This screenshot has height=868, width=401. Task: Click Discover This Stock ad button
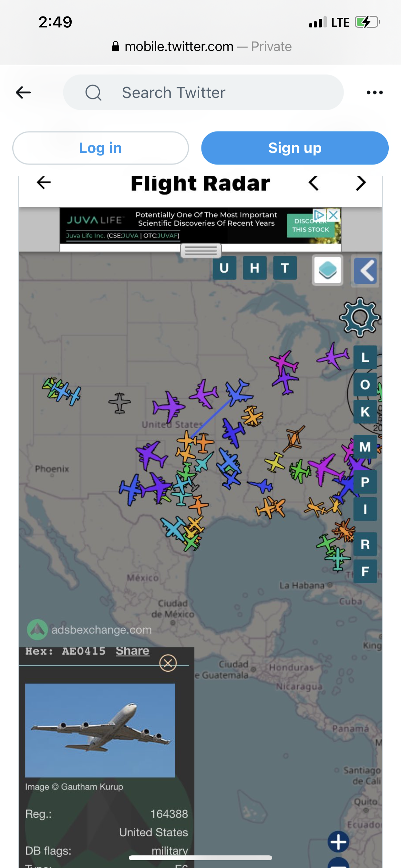coord(310,225)
